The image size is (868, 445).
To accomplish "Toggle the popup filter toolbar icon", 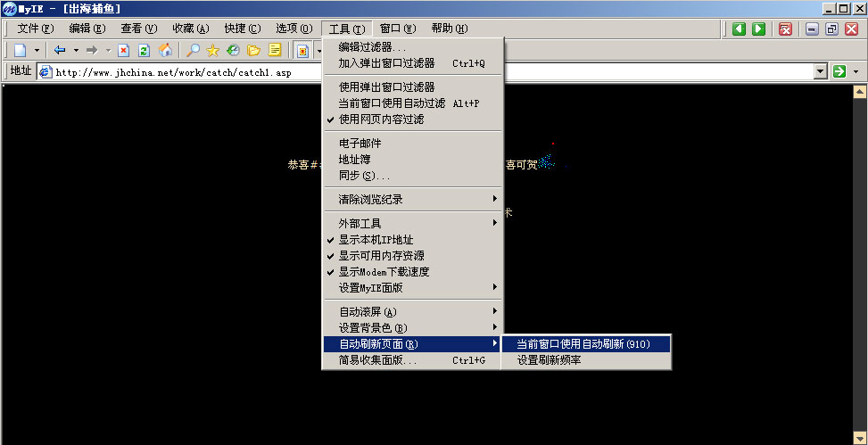I will pyautogui.click(x=302, y=50).
